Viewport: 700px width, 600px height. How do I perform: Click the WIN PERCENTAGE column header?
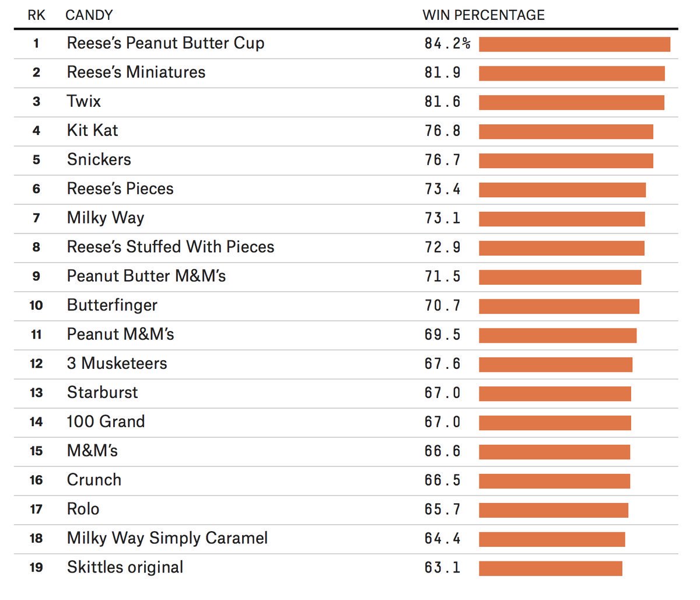pyautogui.click(x=484, y=15)
